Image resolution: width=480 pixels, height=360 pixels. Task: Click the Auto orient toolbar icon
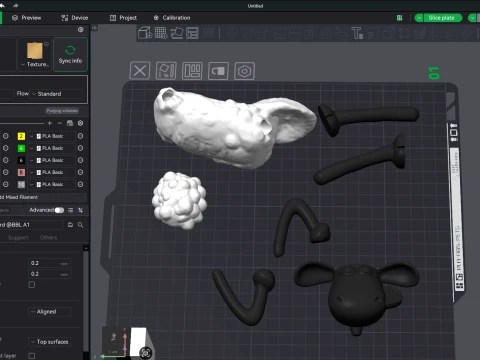click(x=177, y=33)
